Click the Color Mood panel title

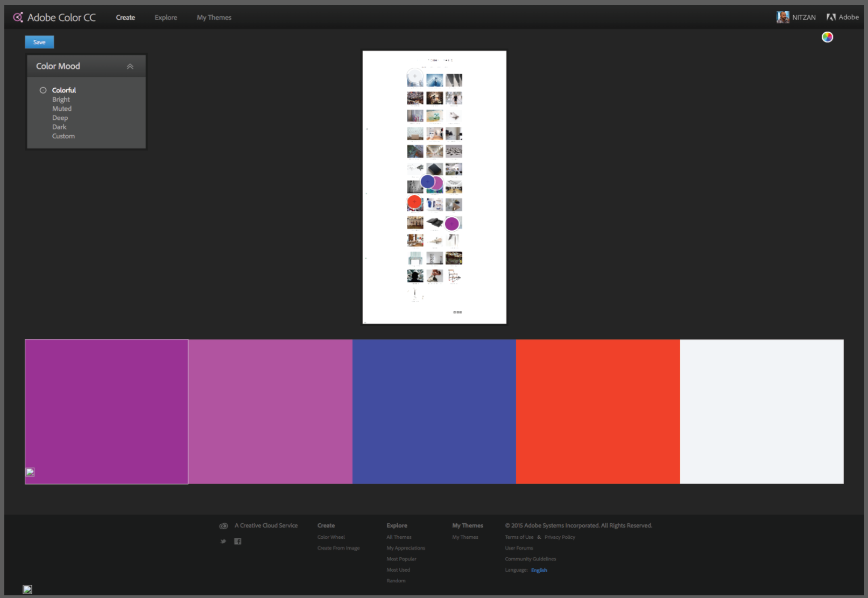point(58,66)
